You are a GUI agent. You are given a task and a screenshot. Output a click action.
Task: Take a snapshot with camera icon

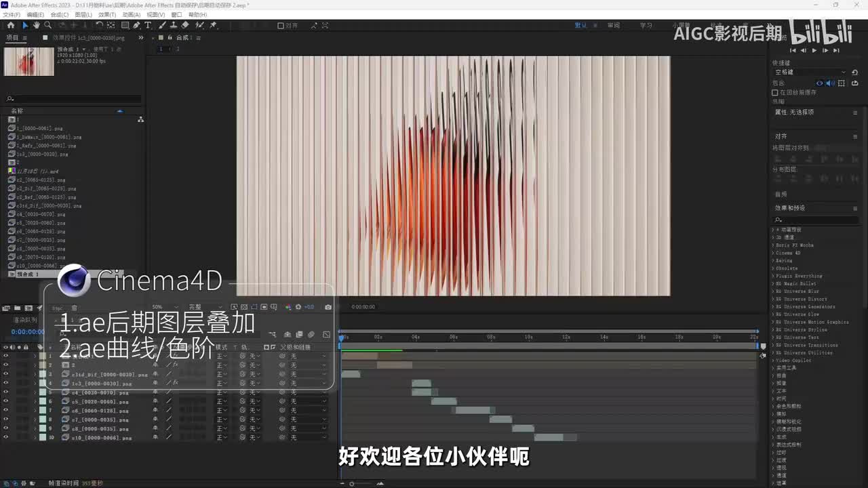pyautogui.click(x=328, y=307)
